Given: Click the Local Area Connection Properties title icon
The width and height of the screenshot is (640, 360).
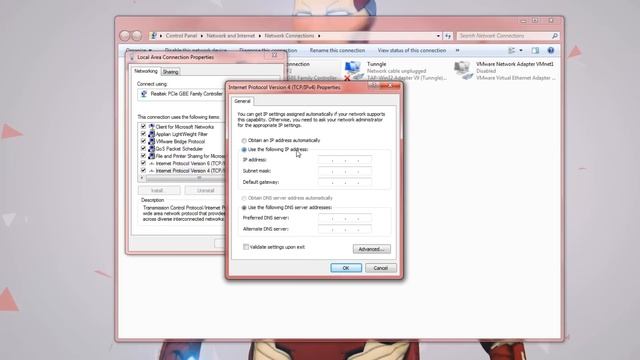Looking at the screenshot, I should [132, 57].
